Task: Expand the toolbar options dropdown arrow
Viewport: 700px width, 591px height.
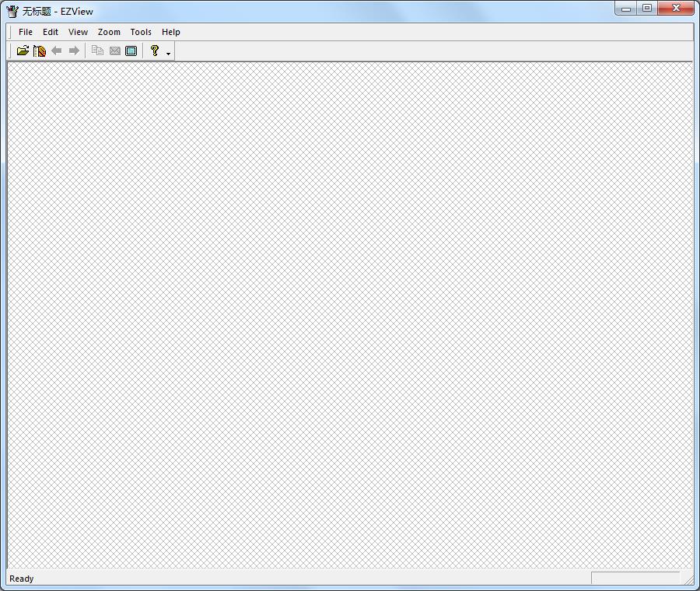Action: [x=168, y=54]
